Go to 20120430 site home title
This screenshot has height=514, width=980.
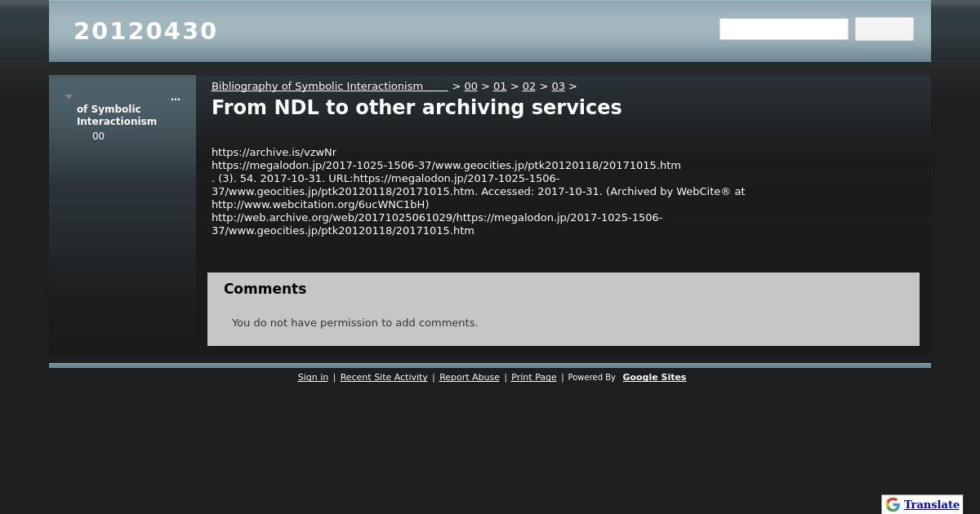point(145,31)
